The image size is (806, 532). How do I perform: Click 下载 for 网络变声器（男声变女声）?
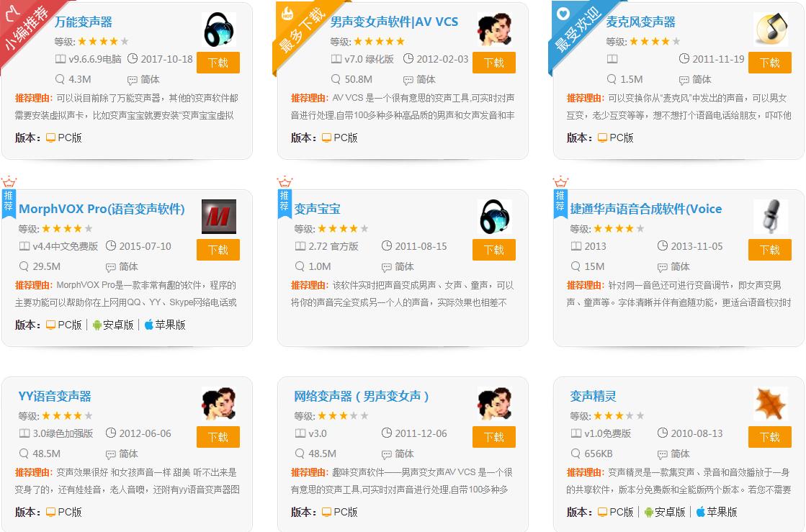(x=494, y=437)
